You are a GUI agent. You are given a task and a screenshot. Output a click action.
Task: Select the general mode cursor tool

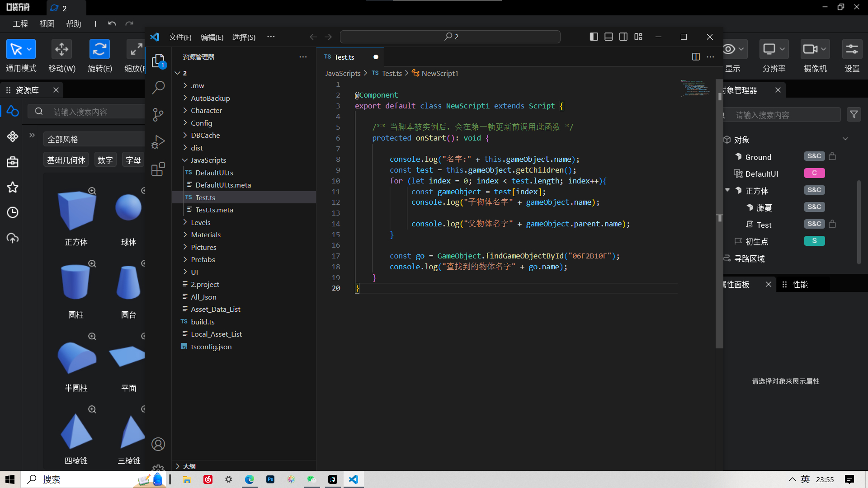tap(21, 49)
